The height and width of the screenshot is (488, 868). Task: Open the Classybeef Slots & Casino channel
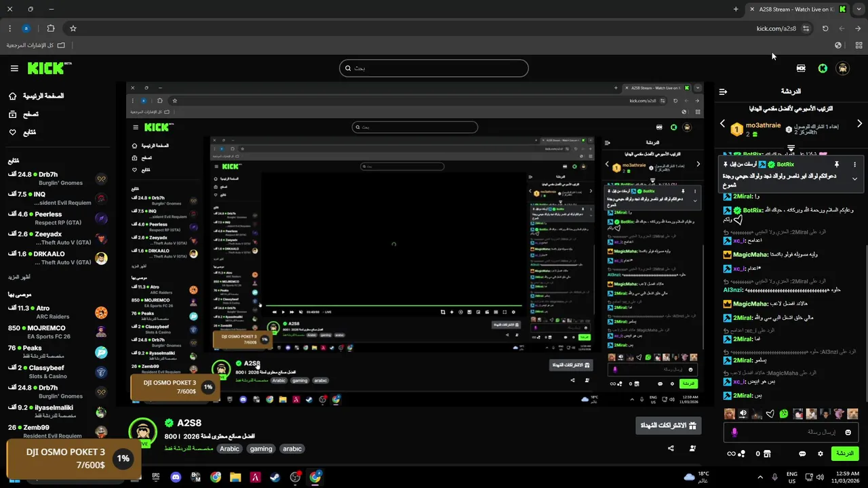58,372
